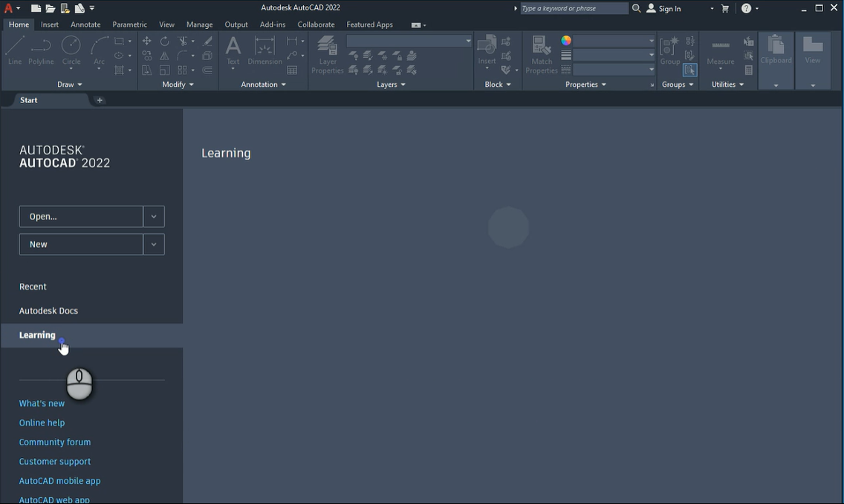Viewport: 844px width, 504px height.
Task: Click the Fillet tool icon
Action: pyautogui.click(x=183, y=56)
